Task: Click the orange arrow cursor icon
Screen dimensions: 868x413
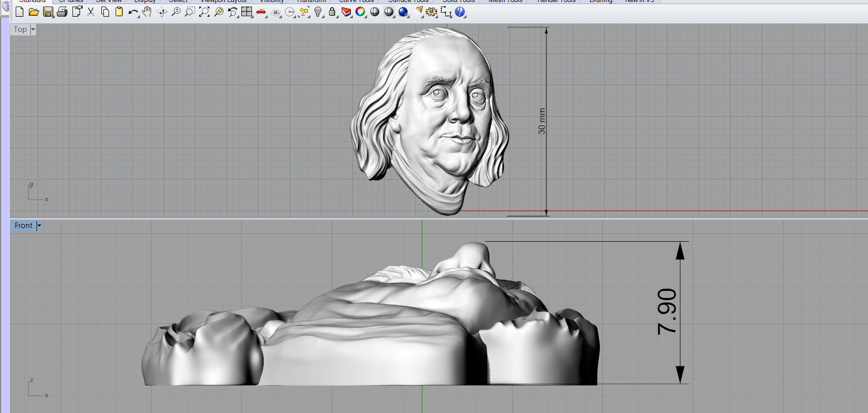Action: [419, 12]
